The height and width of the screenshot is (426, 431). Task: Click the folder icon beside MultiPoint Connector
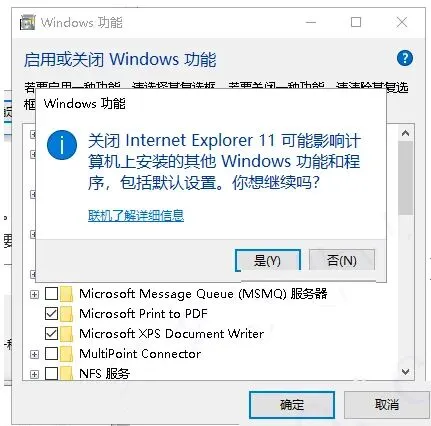click(66, 354)
